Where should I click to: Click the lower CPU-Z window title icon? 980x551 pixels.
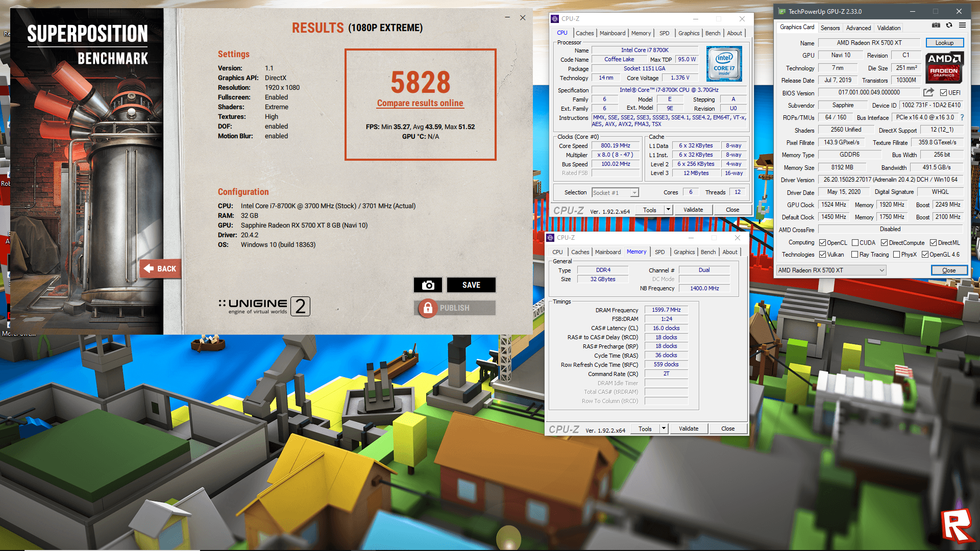coord(550,238)
